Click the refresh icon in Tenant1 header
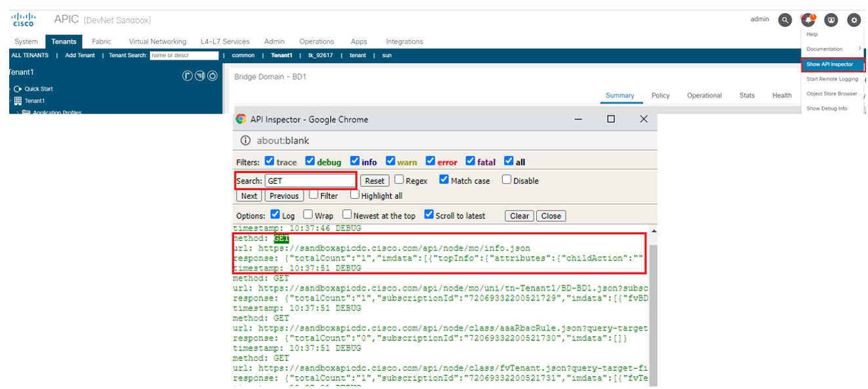 coord(212,76)
